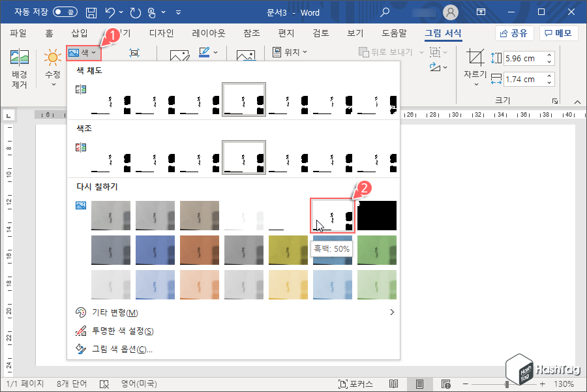Decrease the picture width stepper
Image resolution: width=587 pixels, height=392 pixels.
549,83
